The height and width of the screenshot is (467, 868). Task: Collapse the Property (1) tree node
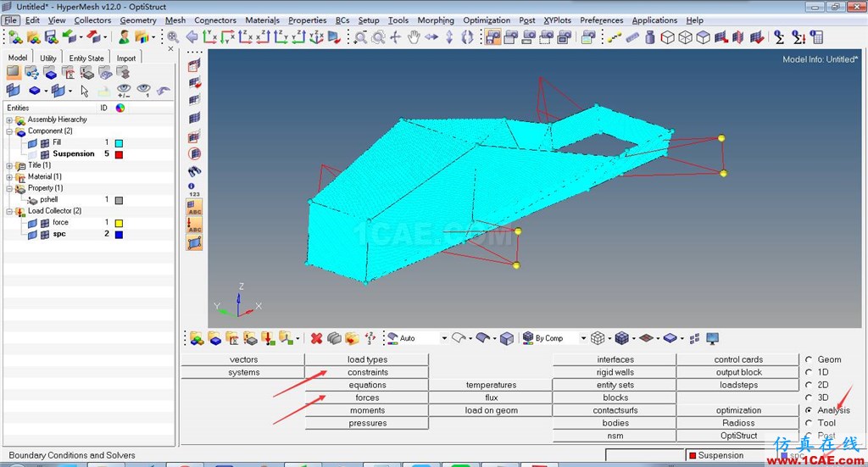9,189
